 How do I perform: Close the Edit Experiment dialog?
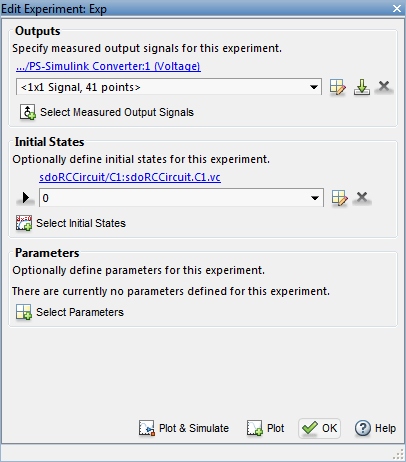point(397,9)
